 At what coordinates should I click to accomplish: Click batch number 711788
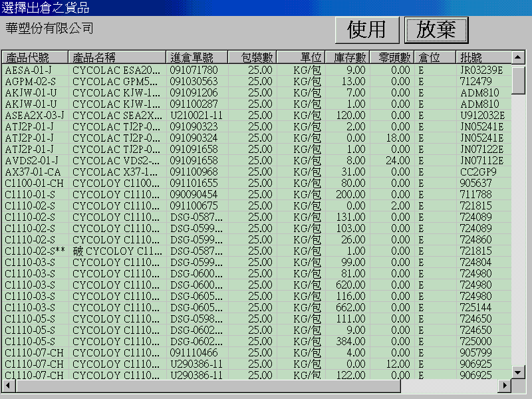tap(475, 194)
